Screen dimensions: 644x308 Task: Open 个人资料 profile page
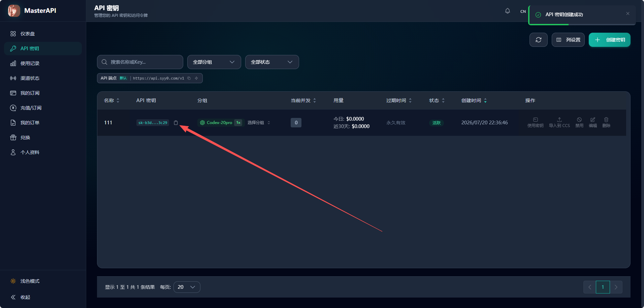[43, 152]
